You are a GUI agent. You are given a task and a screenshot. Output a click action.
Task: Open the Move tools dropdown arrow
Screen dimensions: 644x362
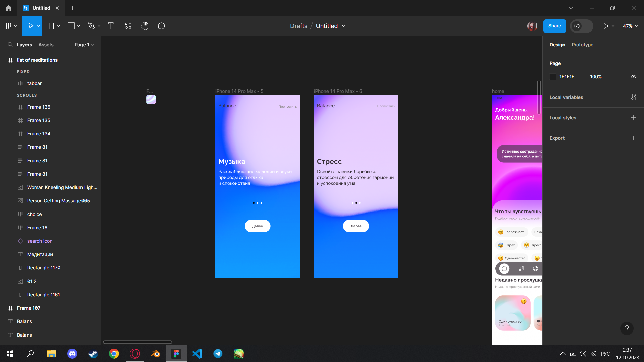tap(39, 26)
